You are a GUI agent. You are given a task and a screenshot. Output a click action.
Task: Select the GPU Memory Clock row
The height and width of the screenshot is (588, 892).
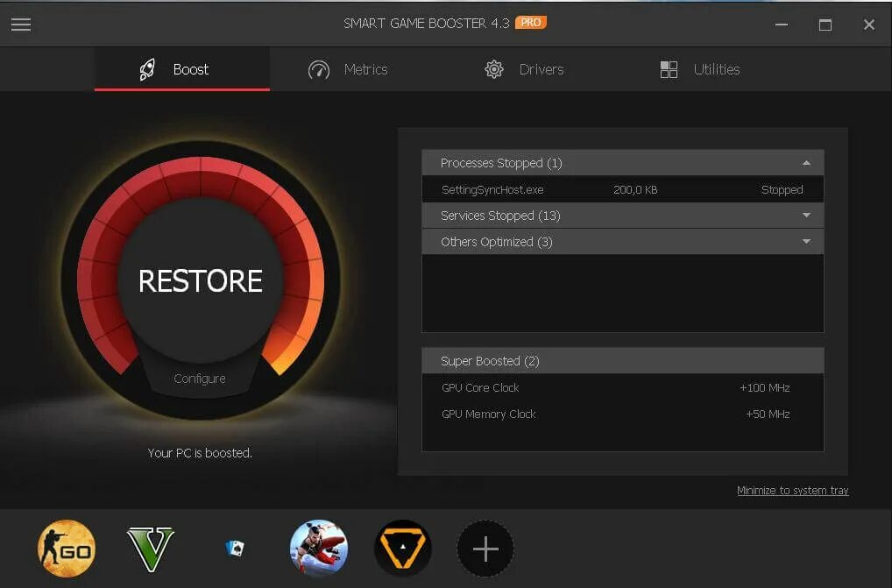click(x=623, y=414)
